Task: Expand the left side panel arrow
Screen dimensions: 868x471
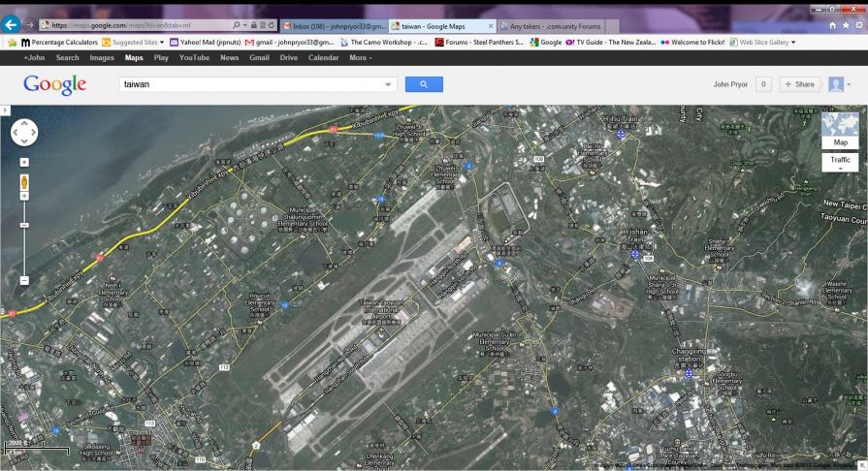Action: pos(5,111)
